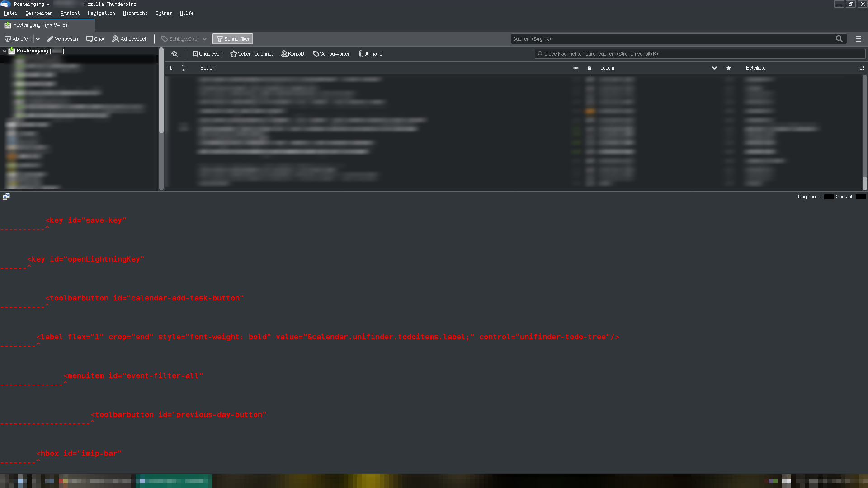
Task: Sort by starred column icon
Action: 728,68
